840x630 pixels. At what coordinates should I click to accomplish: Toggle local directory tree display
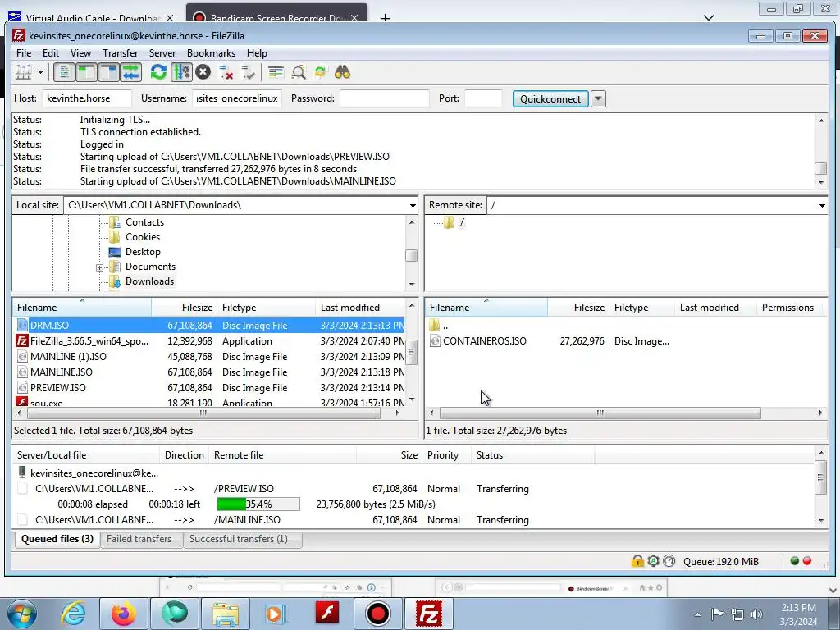(86, 72)
